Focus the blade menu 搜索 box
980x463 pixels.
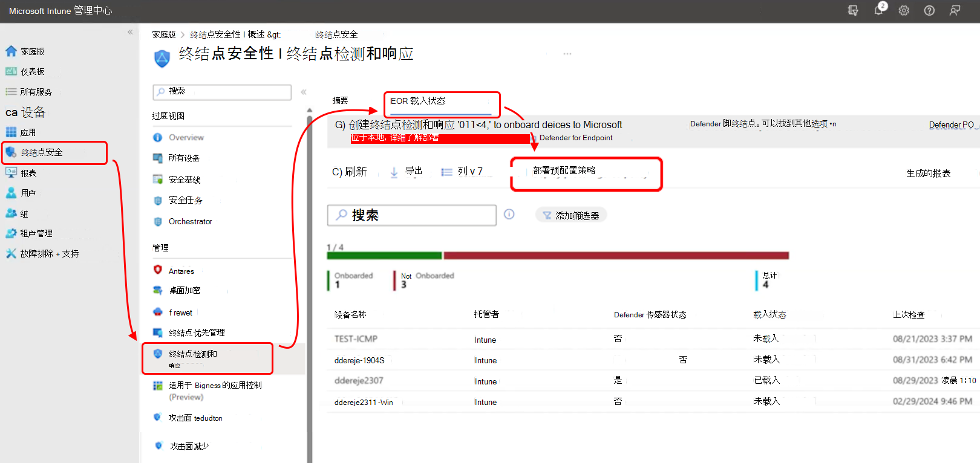coord(222,91)
